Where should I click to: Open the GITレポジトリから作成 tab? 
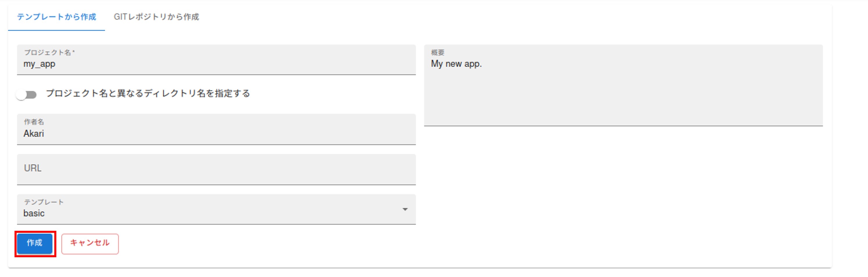click(156, 17)
